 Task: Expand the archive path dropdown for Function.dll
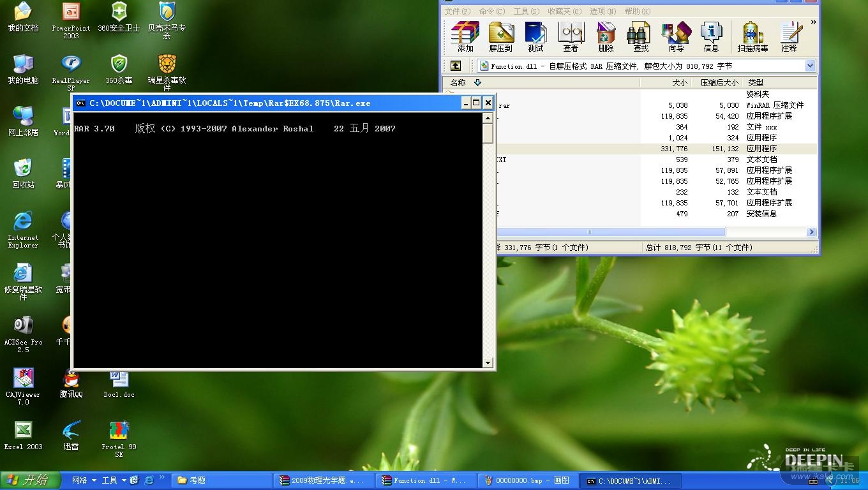pos(810,66)
